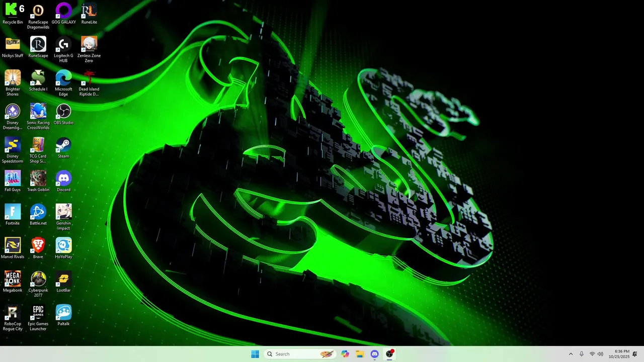Select Disney Dreamlight Valley icon

(13, 117)
